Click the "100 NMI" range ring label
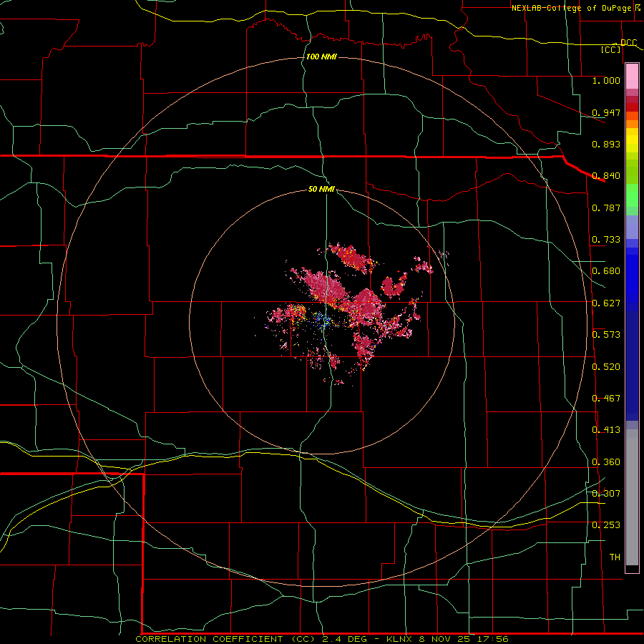This screenshot has height=644, width=644. (321, 57)
